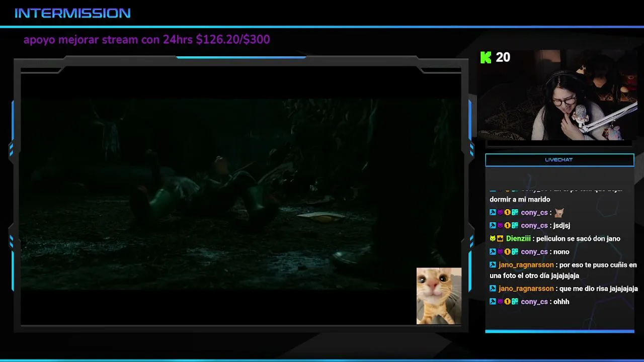
Task: Click the gold number 1 badge on cony_cs's cat emote message
Action: point(507,213)
